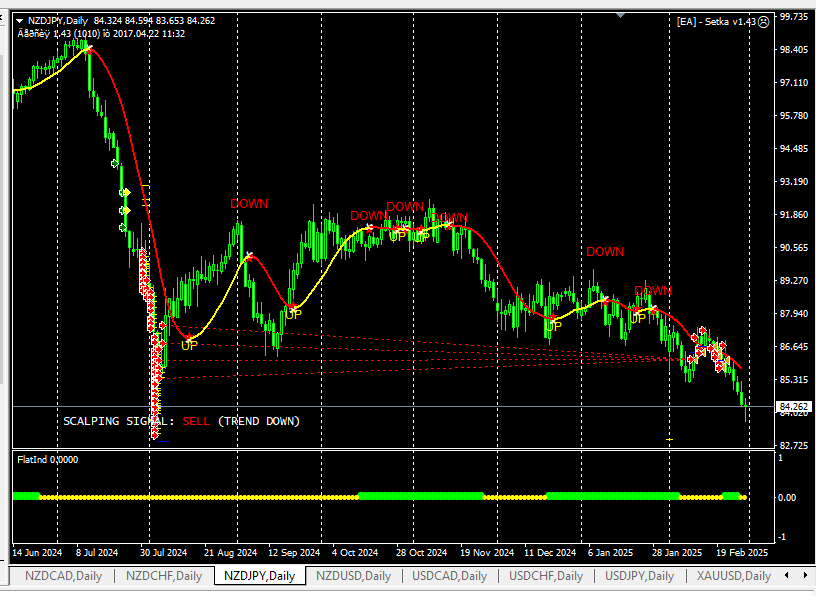Click the DOWN label near 6 Jan 2025

(605, 251)
